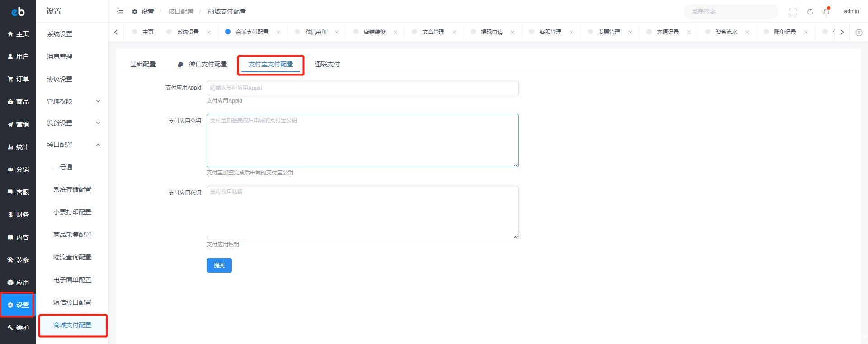The height and width of the screenshot is (344, 868).
Task: Expand the 管理权限 submenu
Action: (72, 101)
